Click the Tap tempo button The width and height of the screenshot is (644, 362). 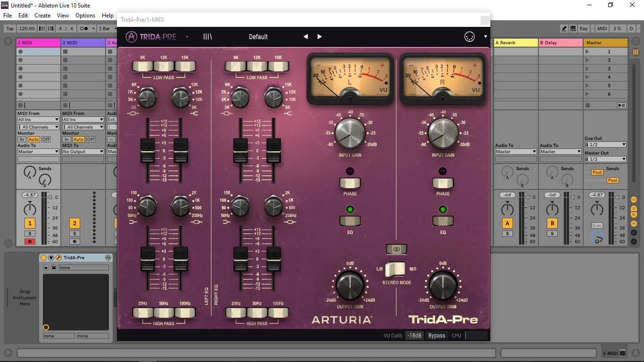pos(10,29)
